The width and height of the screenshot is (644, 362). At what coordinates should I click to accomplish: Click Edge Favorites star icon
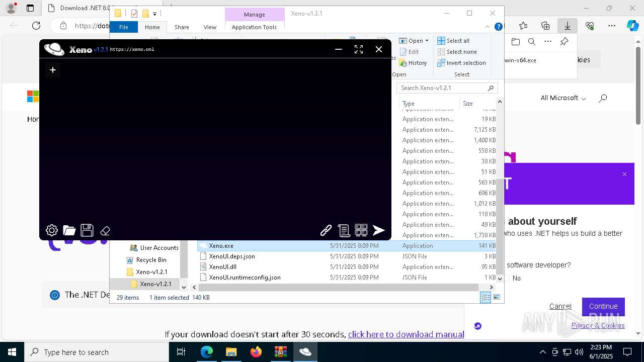[x=523, y=26]
